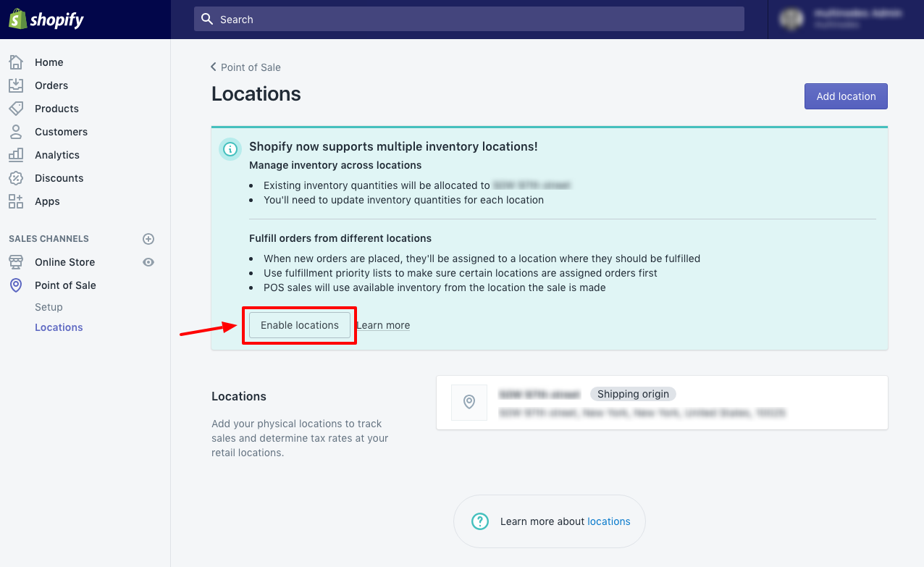Open Discounts via its tag icon

point(15,177)
